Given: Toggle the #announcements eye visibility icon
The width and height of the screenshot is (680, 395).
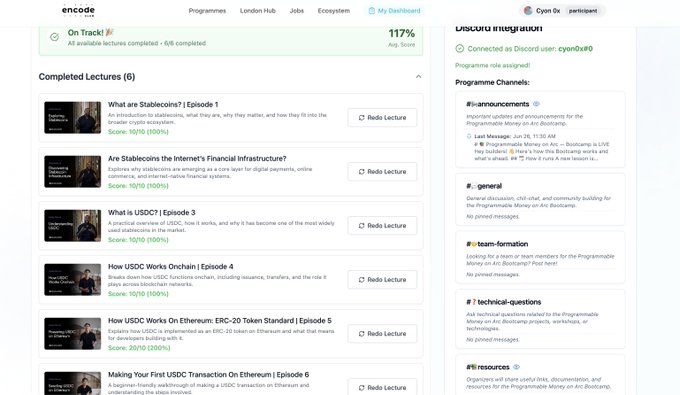Looking at the screenshot, I should [536, 104].
